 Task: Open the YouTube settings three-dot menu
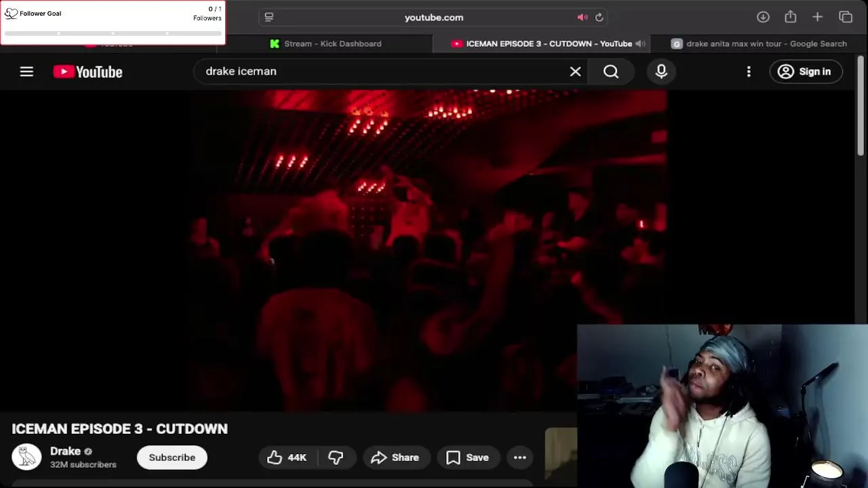tap(749, 71)
